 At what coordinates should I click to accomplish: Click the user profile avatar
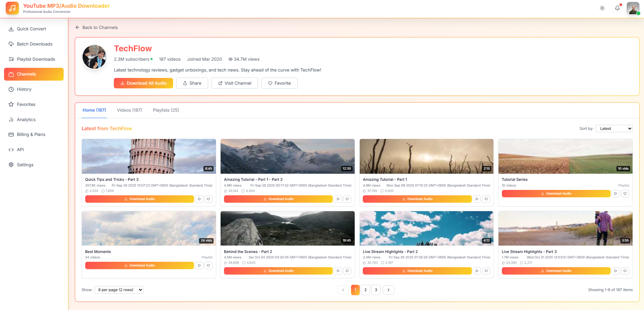633,8
